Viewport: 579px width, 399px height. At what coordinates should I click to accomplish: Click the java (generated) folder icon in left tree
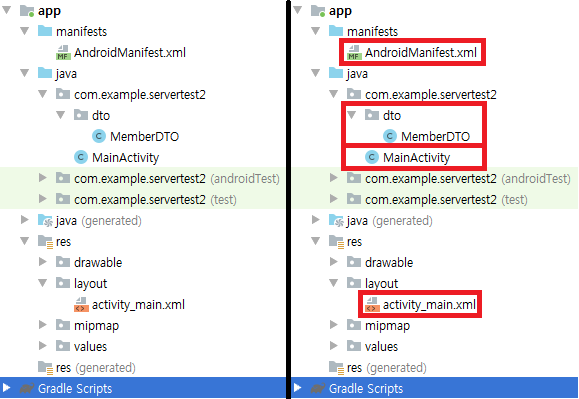click(x=45, y=220)
